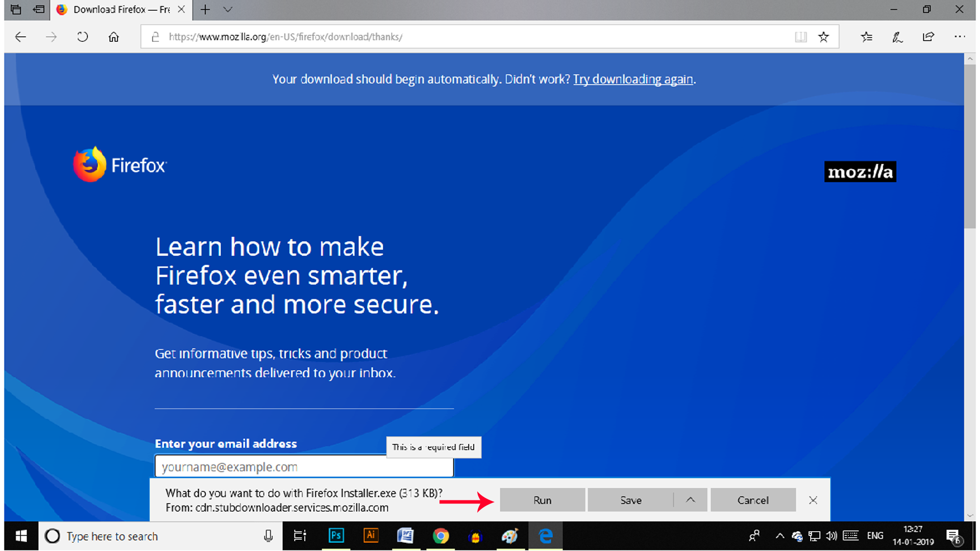Click the Share page icon
This screenshot has width=980, height=551.
[x=928, y=37]
